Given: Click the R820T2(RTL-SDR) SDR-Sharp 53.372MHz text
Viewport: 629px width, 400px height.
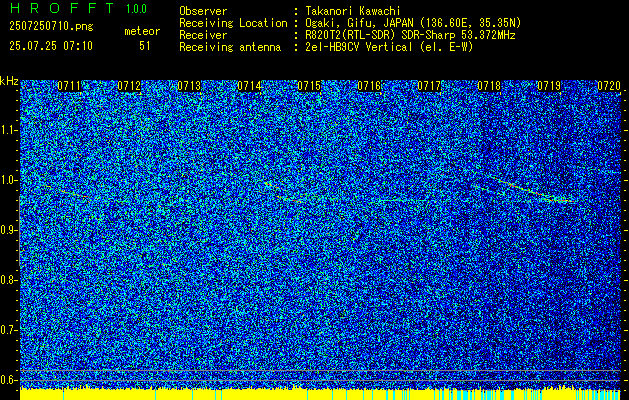Looking at the screenshot, I should (x=410, y=35).
